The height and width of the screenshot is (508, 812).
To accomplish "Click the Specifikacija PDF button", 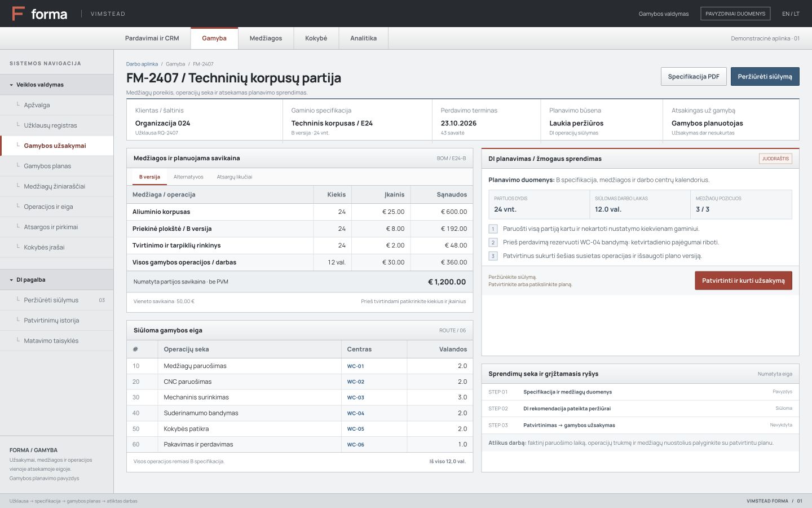I will pyautogui.click(x=694, y=77).
